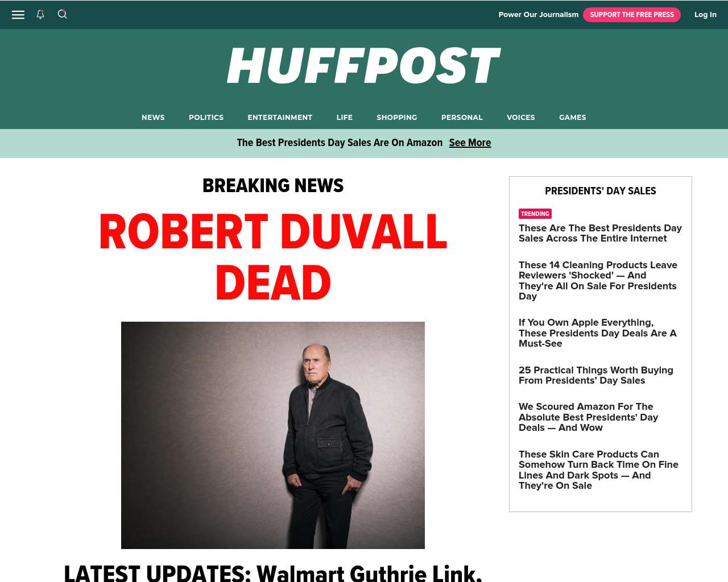Open the Shopping section

(396, 118)
